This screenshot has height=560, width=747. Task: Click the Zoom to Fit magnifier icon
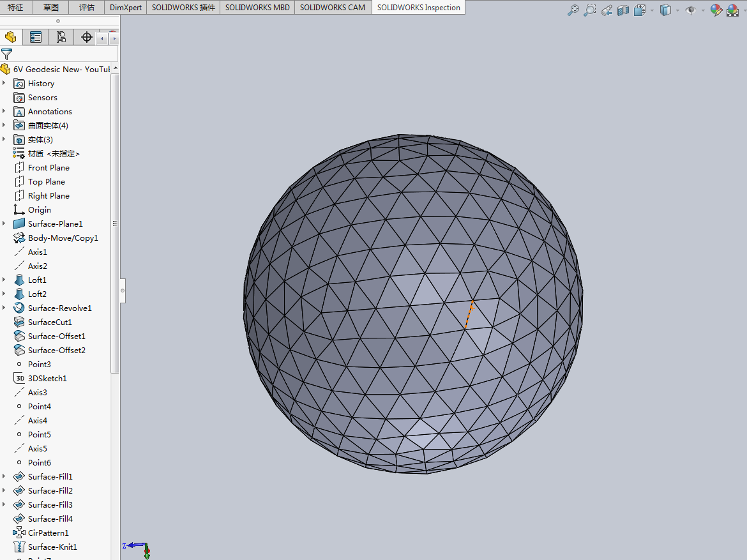[573, 10]
